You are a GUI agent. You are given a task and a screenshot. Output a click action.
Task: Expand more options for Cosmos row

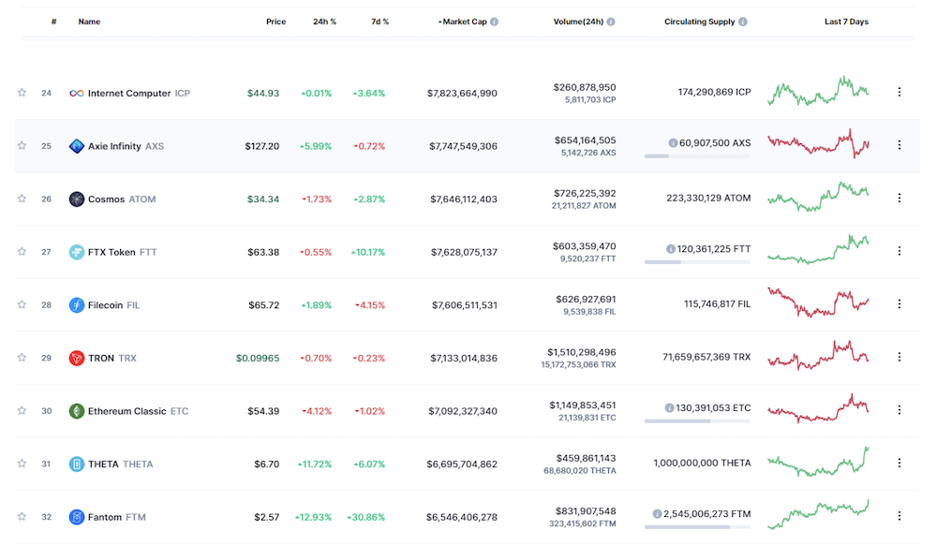(x=900, y=198)
